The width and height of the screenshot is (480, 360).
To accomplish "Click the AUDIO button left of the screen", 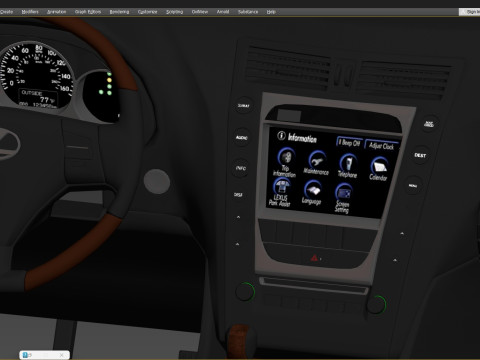I will click(242, 137).
